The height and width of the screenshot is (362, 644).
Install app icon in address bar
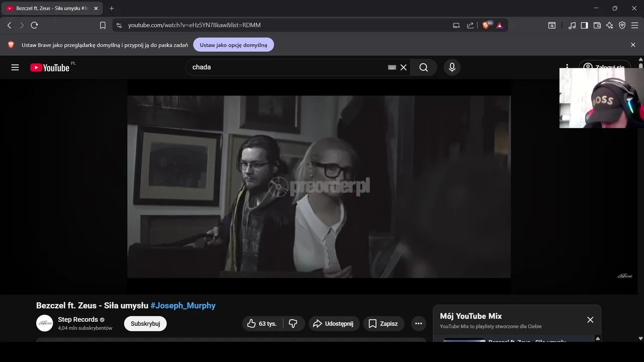coord(456,25)
